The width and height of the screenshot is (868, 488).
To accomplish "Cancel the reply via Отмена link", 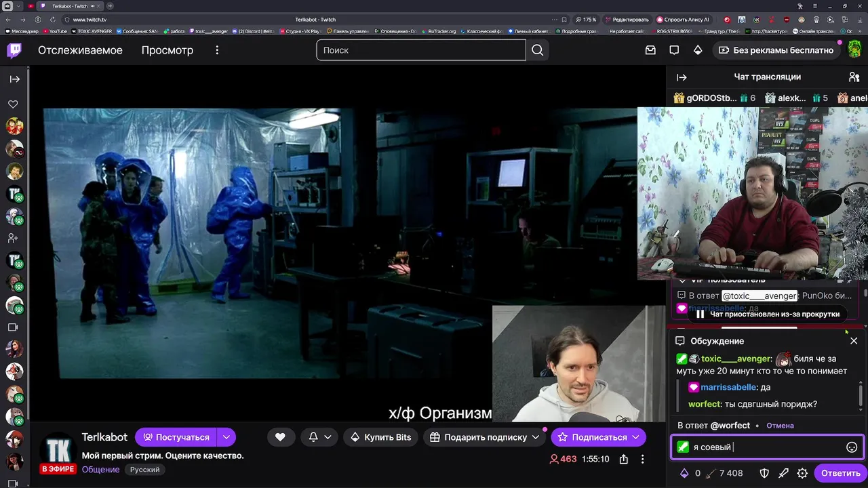I will point(780,426).
